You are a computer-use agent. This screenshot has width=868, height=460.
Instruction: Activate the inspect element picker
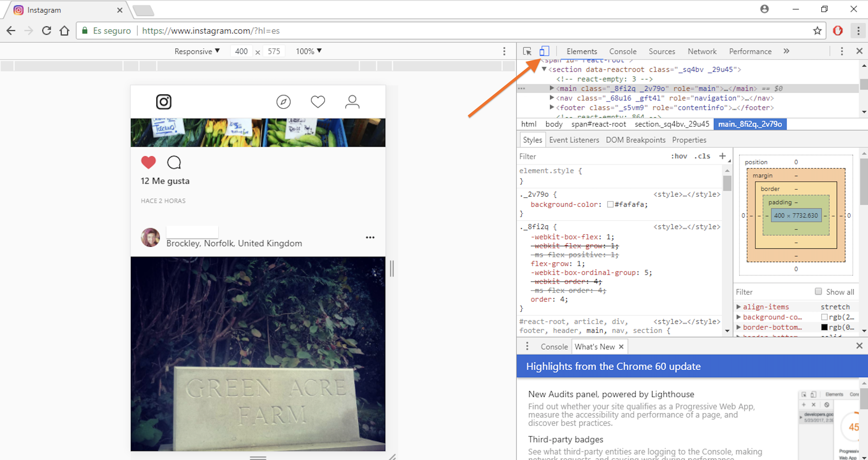coord(527,51)
